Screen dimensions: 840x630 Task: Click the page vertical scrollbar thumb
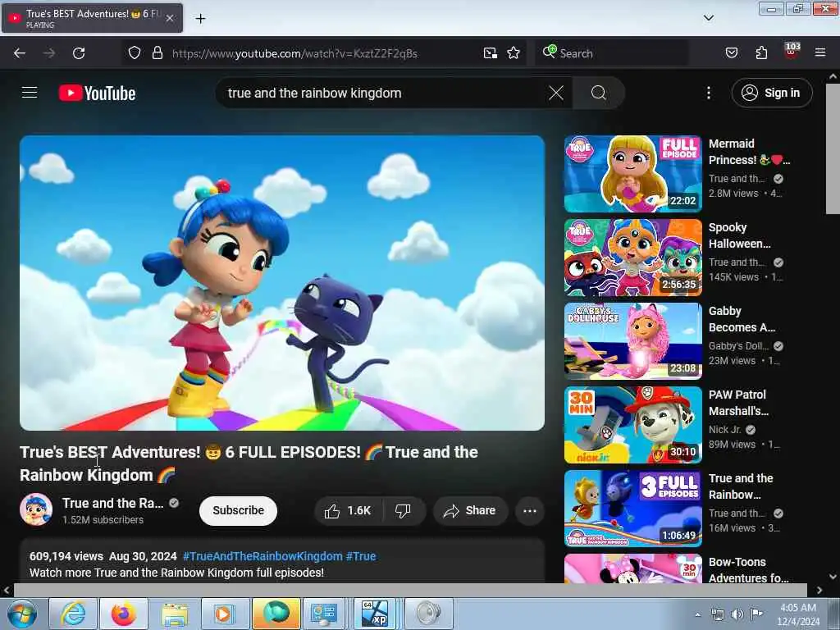click(x=833, y=148)
